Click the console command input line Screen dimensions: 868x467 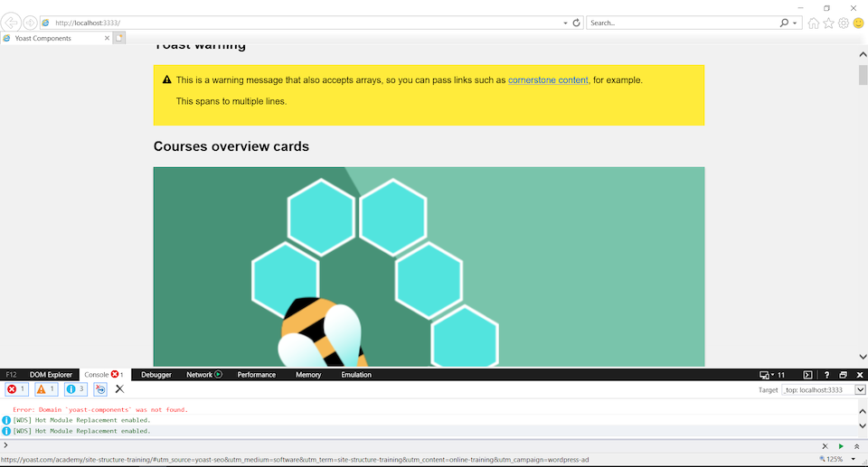[x=410, y=445]
